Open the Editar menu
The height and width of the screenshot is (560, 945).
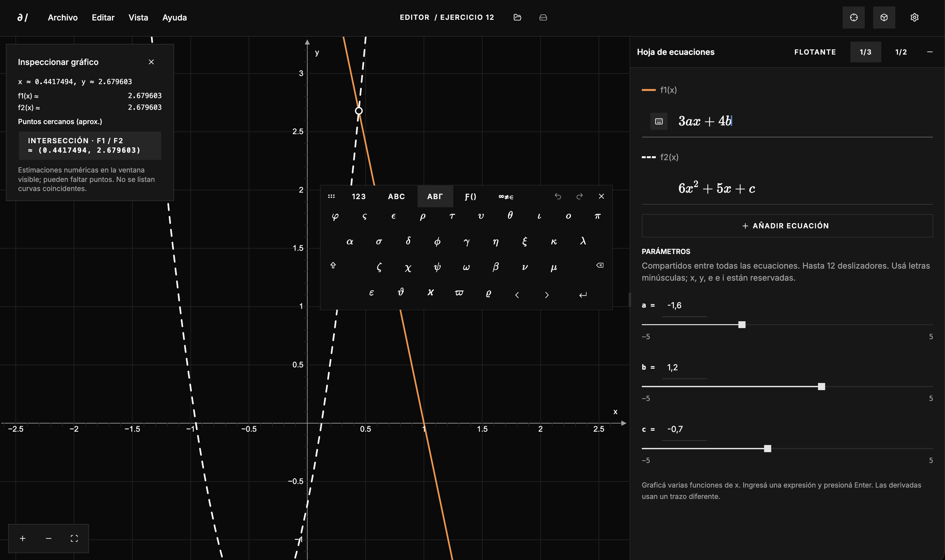pos(103,17)
